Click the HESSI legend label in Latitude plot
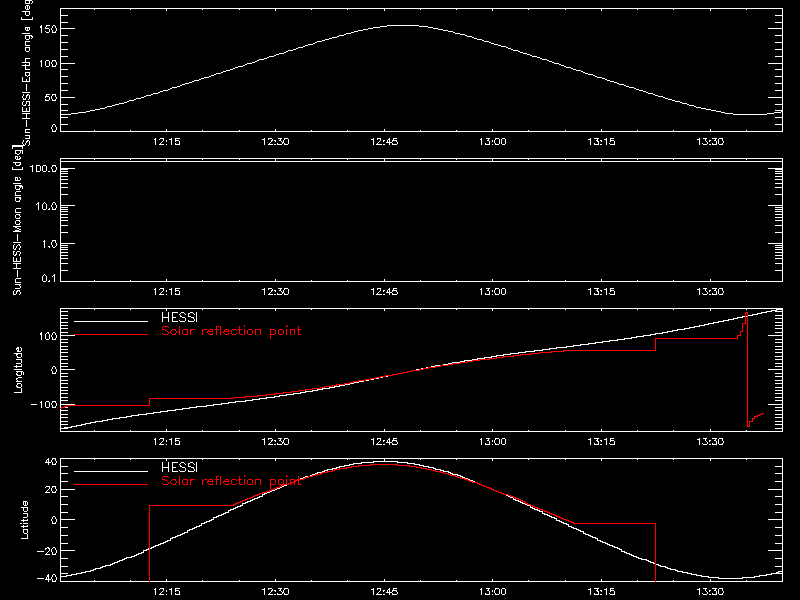Viewport: 800px width, 600px height. pos(179,467)
